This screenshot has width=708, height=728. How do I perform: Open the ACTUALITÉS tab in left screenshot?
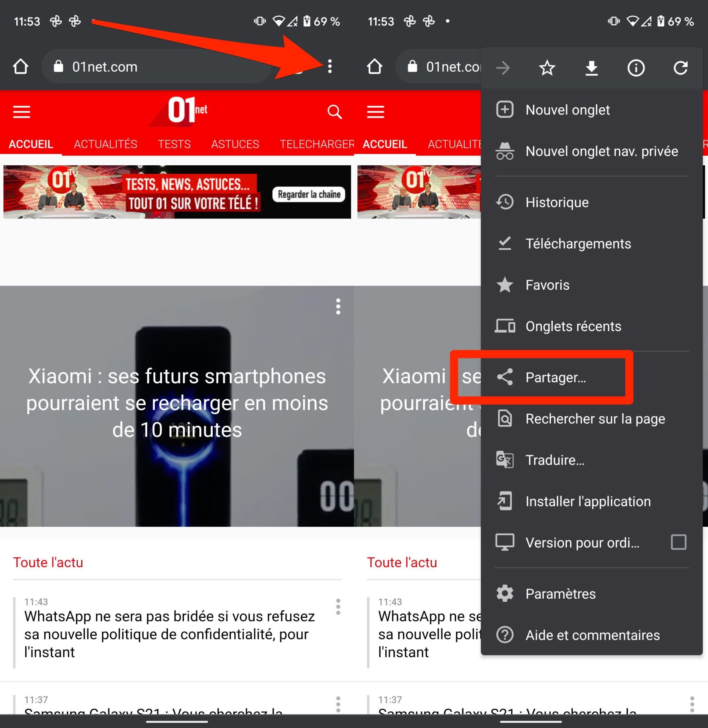pos(106,144)
